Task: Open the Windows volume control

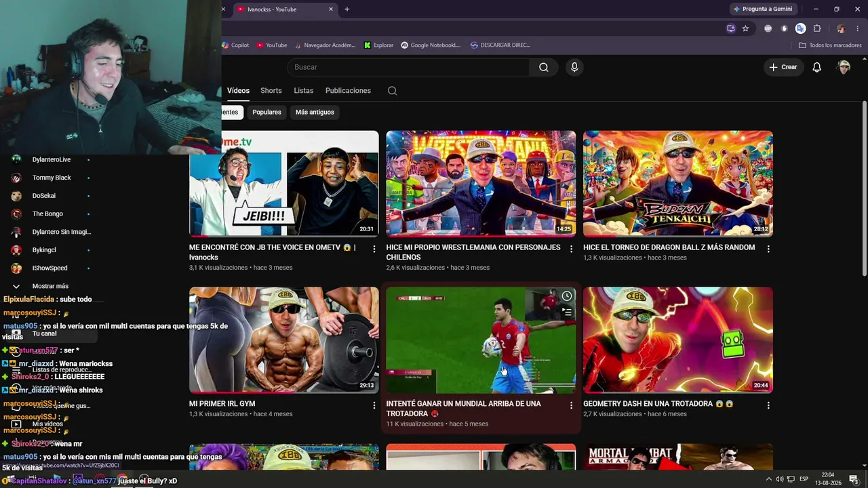Action: pos(779,479)
